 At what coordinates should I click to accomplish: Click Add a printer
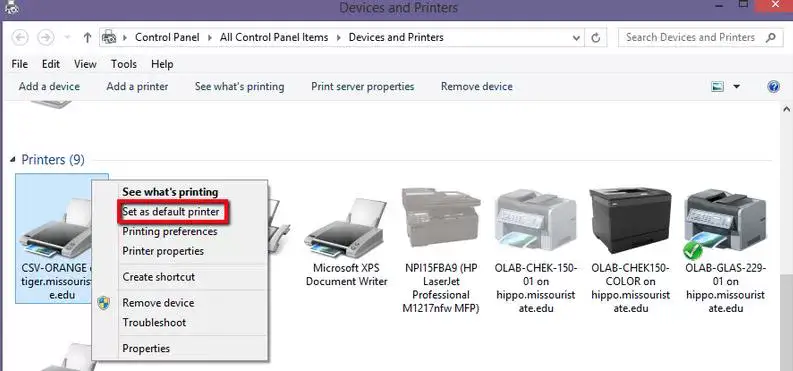click(137, 86)
